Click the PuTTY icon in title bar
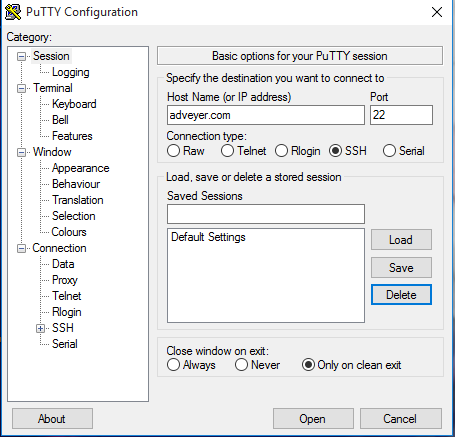The width and height of the screenshot is (455, 437). [13, 12]
